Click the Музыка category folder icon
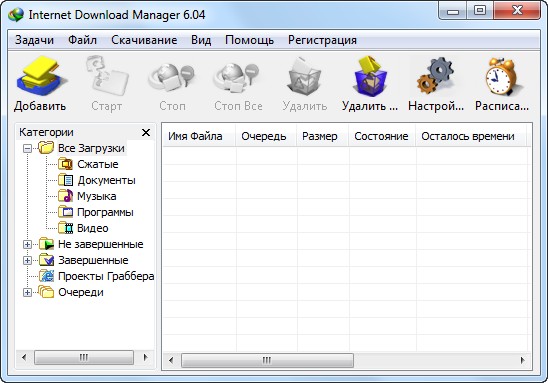Screen dimensions: 548x383 pos(65,196)
